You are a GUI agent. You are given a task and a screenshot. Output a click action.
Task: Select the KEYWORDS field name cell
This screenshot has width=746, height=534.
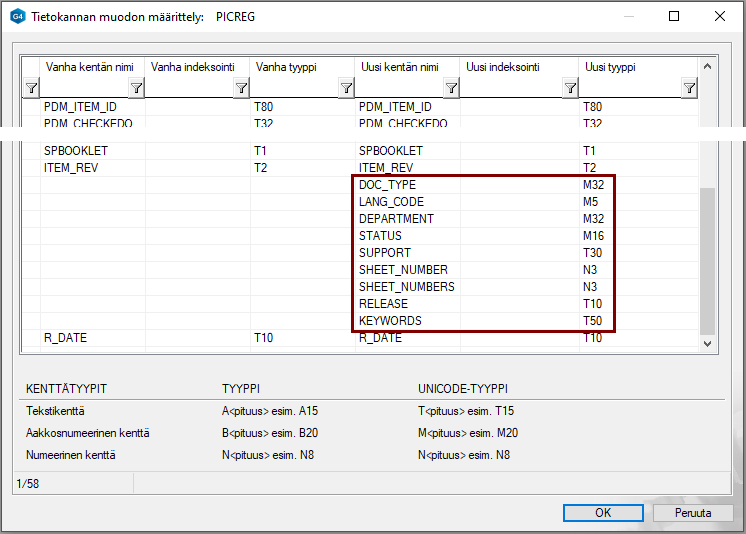pyautogui.click(x=390, y=321)
